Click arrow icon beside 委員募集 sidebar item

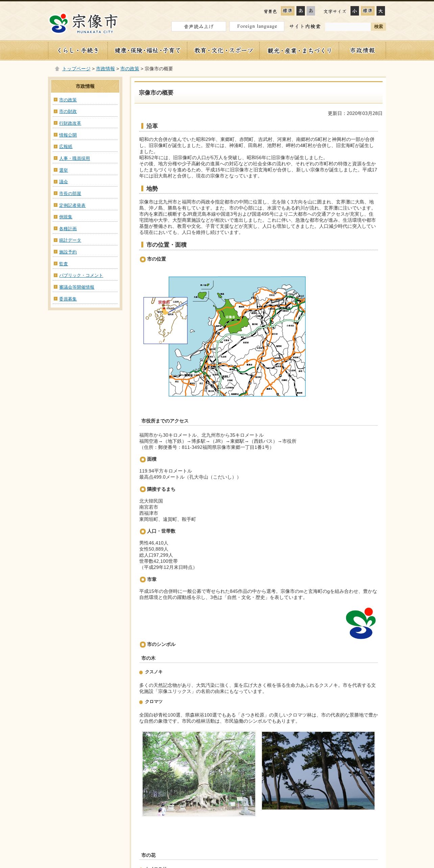[x=55, y=298]
